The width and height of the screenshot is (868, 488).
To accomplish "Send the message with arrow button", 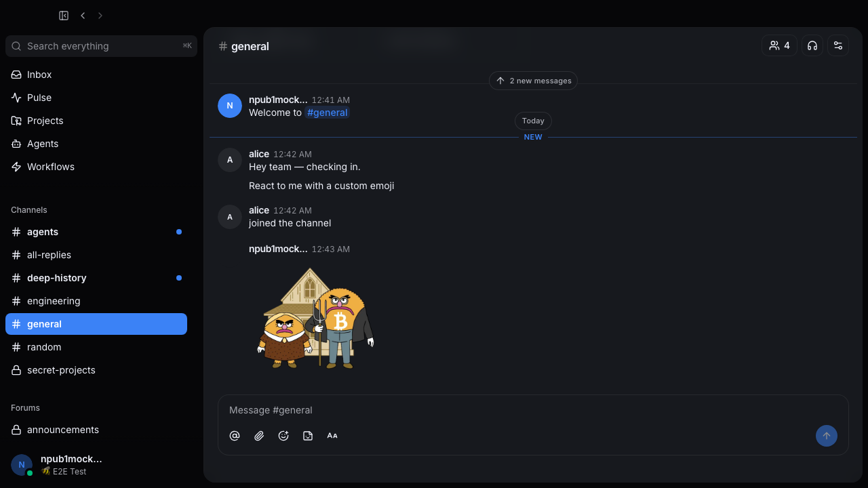I will coord(827,436).
